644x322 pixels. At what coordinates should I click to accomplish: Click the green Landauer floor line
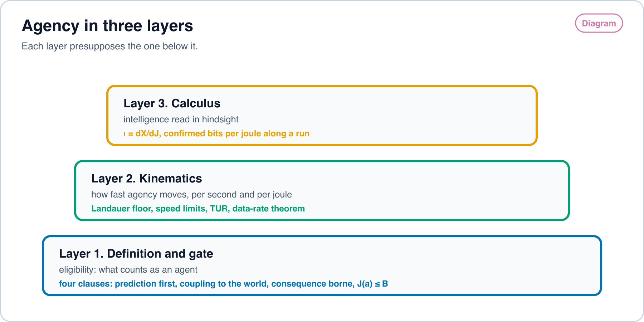pyautogui.click(x=198, y=209)
